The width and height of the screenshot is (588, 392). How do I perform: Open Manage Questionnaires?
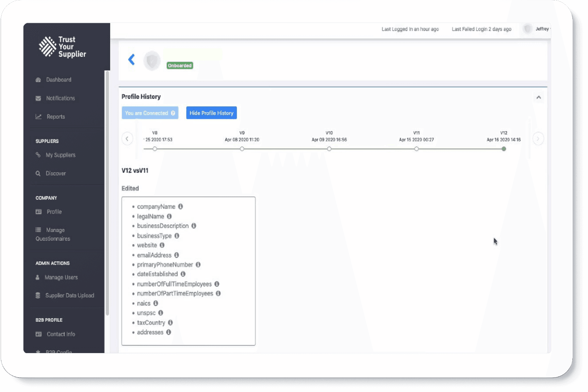click(x=53, y=234)
